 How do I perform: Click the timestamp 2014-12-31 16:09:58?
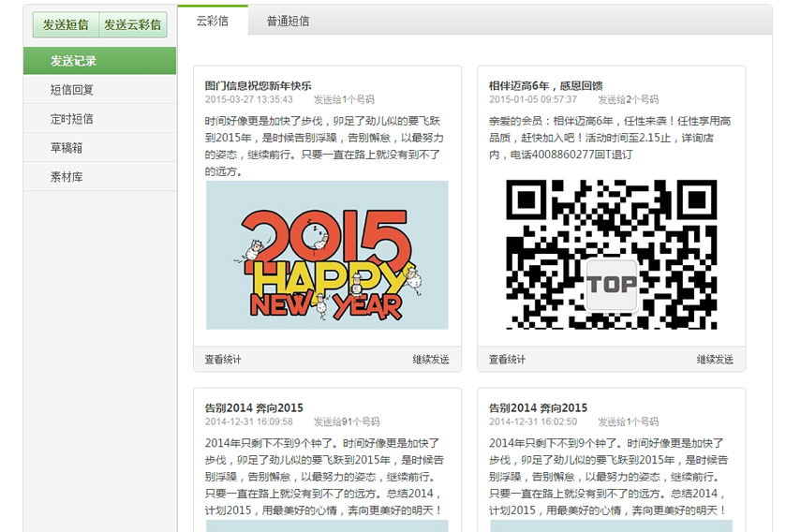[248, 421]
